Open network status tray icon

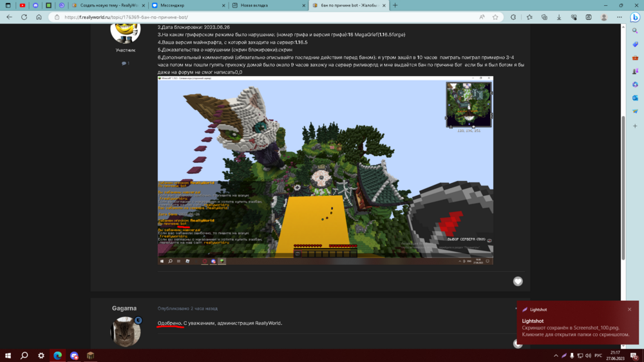(580, 356)
